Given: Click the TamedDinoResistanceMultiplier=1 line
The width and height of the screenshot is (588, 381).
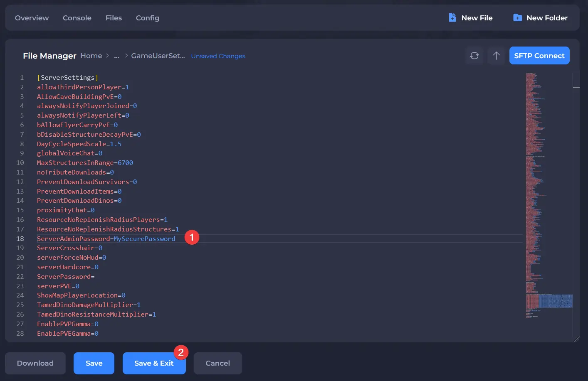Looking at the screenshot, I should tap(96, 315).
